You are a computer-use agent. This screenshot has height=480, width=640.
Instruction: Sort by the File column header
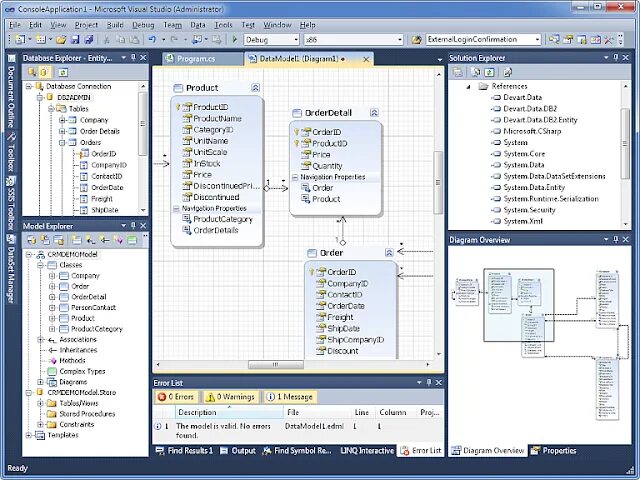tap(317, 412)
